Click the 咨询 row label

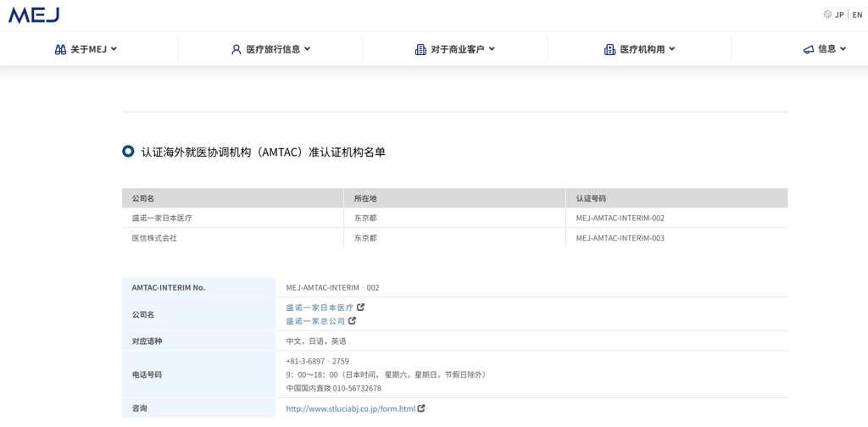[139, 408]
